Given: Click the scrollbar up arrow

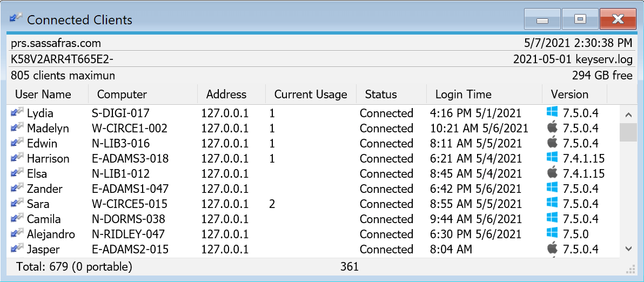Looking at the screenshot, I should [x=628, y=115].
